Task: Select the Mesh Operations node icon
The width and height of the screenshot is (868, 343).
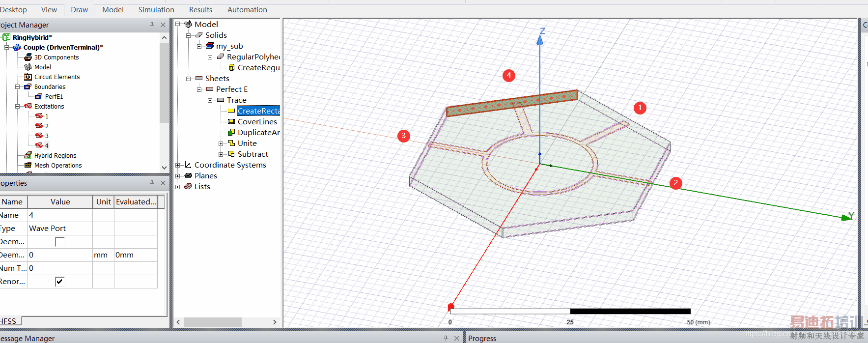Action: tap(28, 165)
